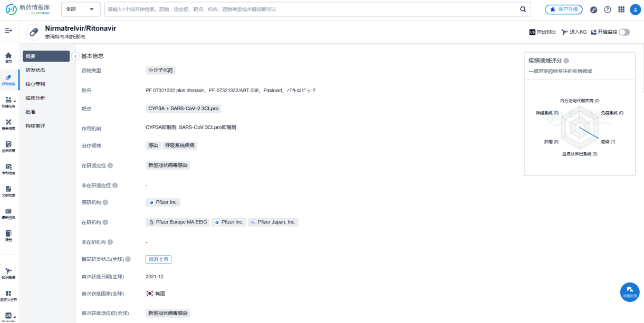Click the 账户升级 button
The image size is (644, 323).
pos(563,9)
